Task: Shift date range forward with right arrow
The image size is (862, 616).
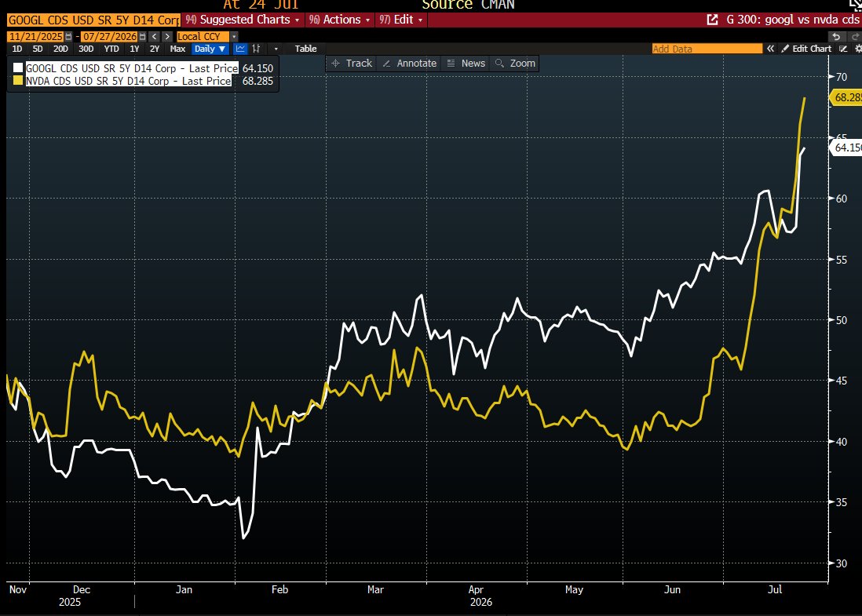Action: tap(167, 36)
